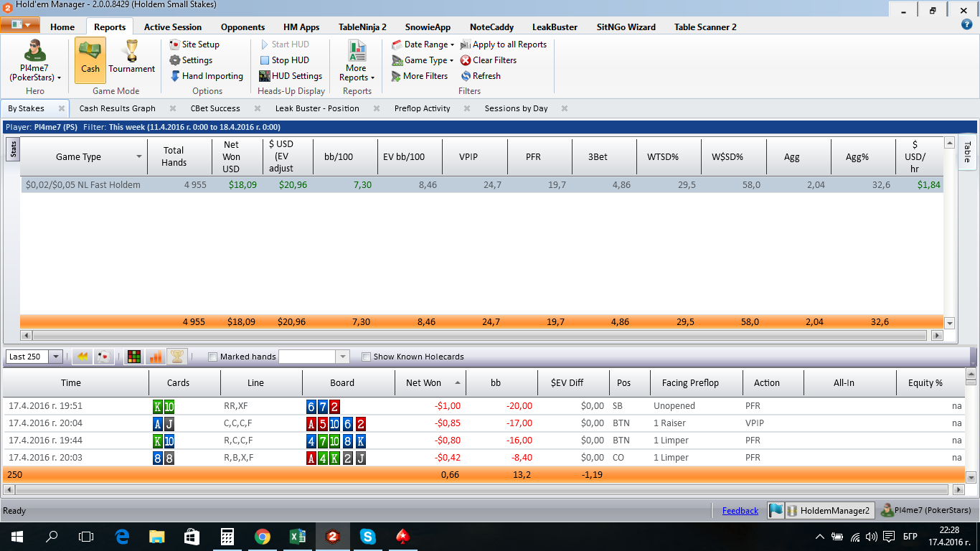The image size is (980, 551).
Task: Open the help question mark icon
Action: click(x=966, y=24)
